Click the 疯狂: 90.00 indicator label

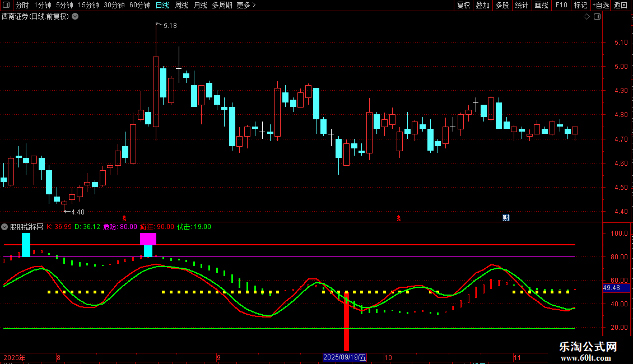(157, 227)
